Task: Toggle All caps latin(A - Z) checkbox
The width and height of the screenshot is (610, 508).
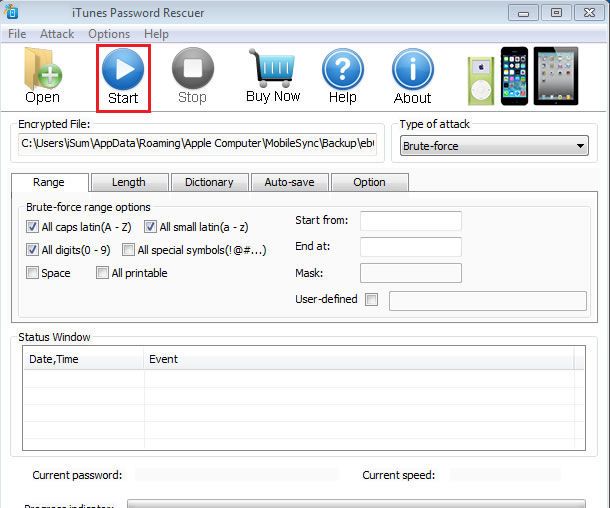Action: point(32,226)
